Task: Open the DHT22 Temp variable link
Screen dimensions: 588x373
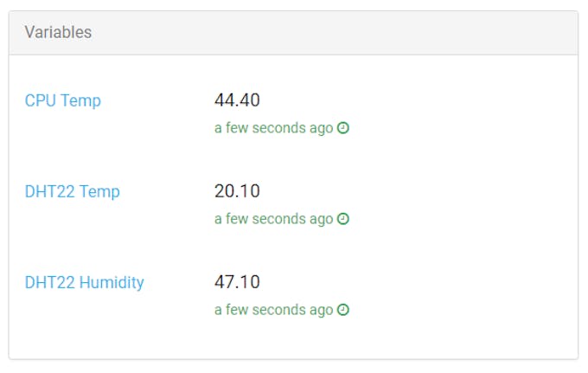Action: coord(73,191)
